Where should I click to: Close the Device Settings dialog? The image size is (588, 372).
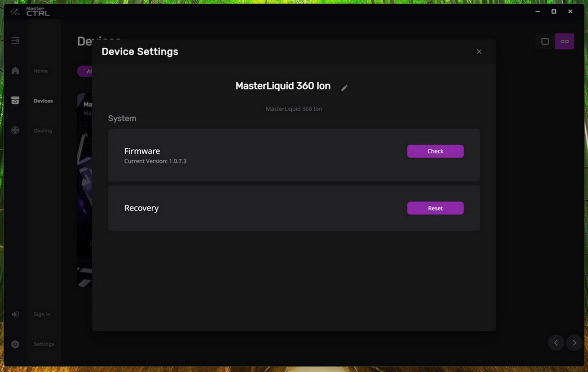tap(479, 51)
